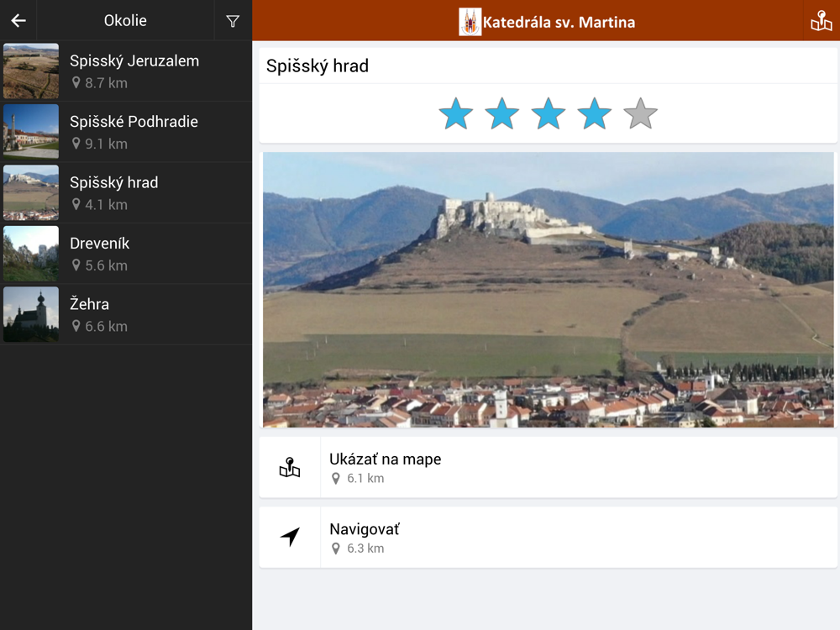
Task: Open Spišské Podhradie list entry
Action: point(134,132)
